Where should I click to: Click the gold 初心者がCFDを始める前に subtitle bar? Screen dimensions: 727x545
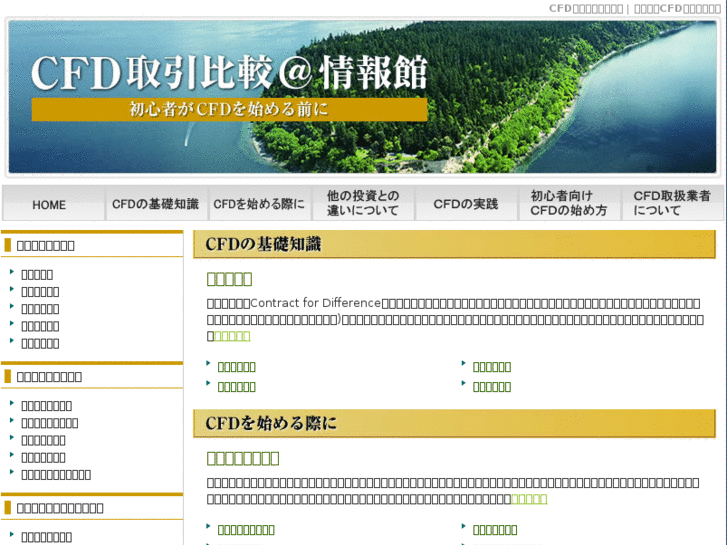(x=229, y=109)
